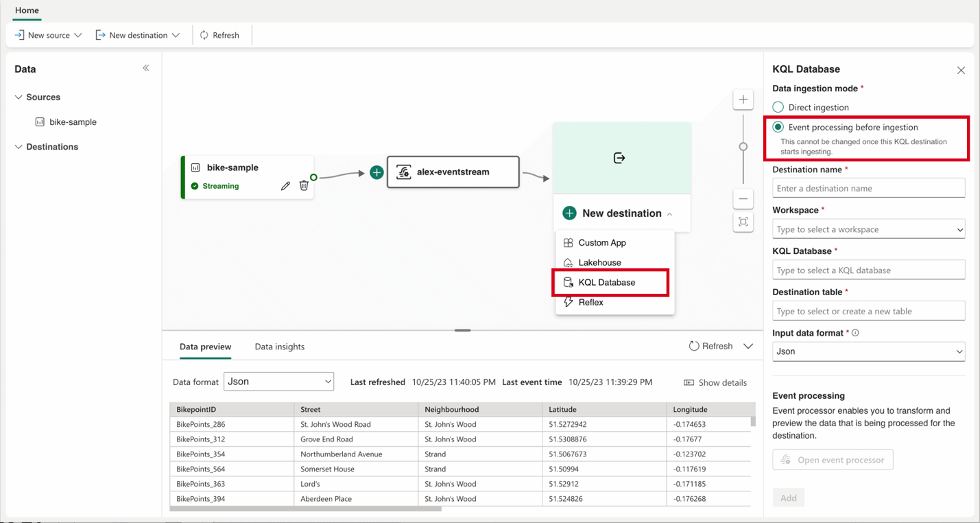
Task: Switch to the Data insights tab
Action: (x=280, y=347)
